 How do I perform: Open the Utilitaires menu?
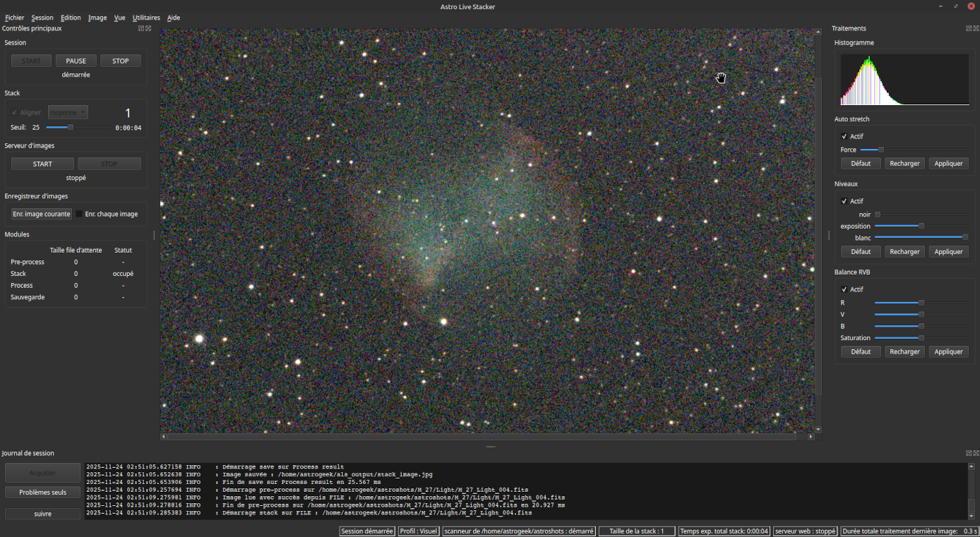pyautogui.click(x=146, y=18)
